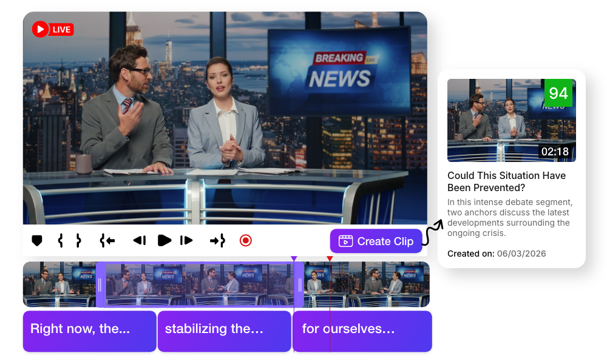Screen dimensions: 607x364
Task: Click right handle of selected clip range
Action: pyautogui.click(x=299, y=285)
